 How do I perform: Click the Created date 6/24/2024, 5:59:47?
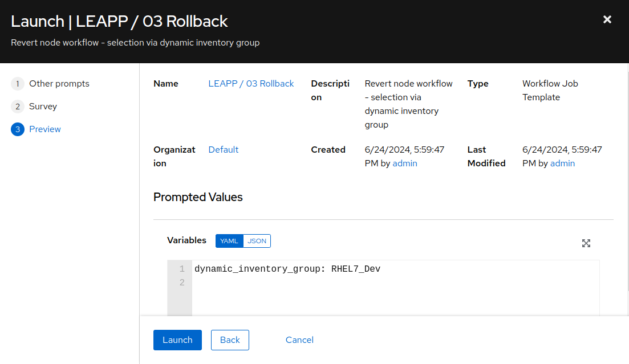pos(404,149)
